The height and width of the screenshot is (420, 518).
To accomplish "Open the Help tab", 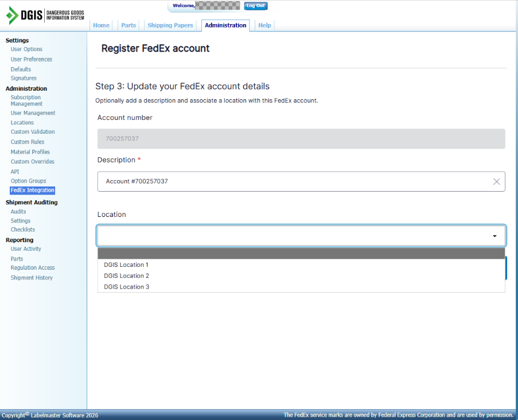I will point(264,25).
